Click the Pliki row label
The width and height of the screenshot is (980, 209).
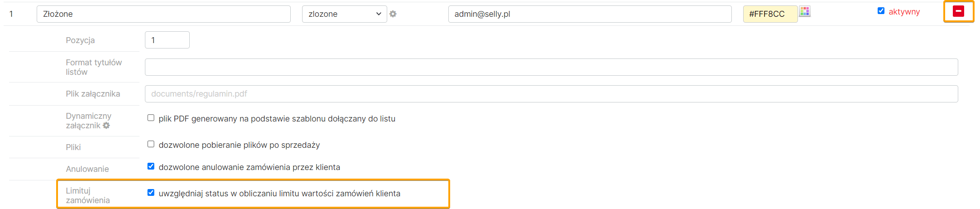click(73, 147)
